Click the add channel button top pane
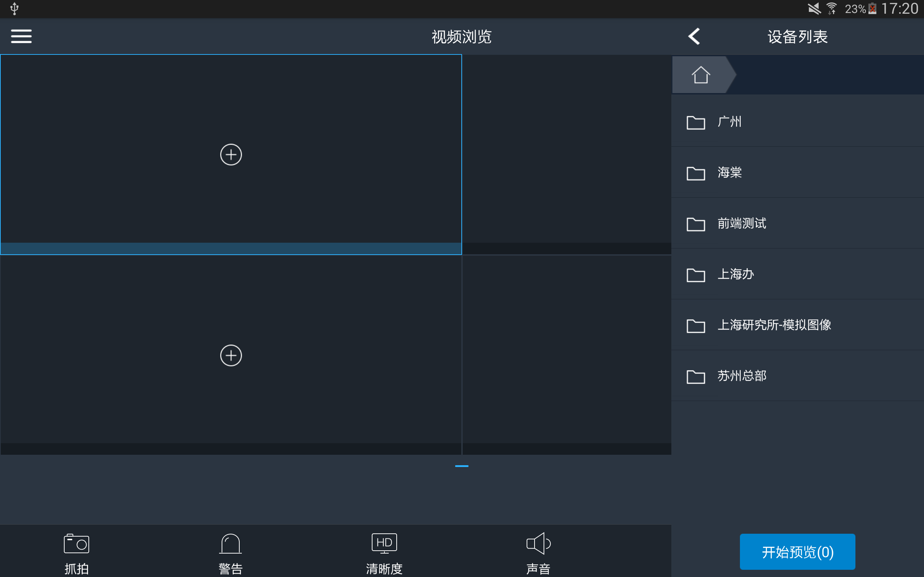The width and height of the screenshot is (924, 577). (x=231, y=154)
